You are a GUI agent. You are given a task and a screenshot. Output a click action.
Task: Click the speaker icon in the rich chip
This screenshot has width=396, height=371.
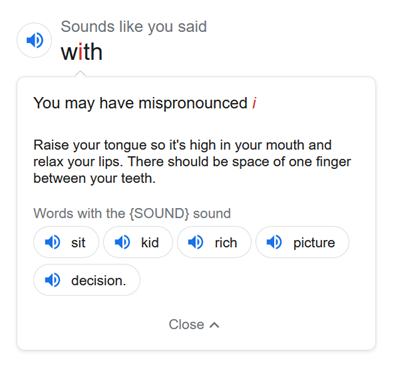[x=196, y=242]
